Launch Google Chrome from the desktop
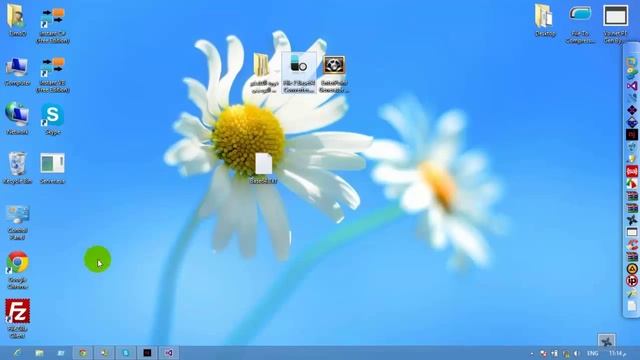The width and height of the screenshot is (640, 360). click(x=17, y=269)
